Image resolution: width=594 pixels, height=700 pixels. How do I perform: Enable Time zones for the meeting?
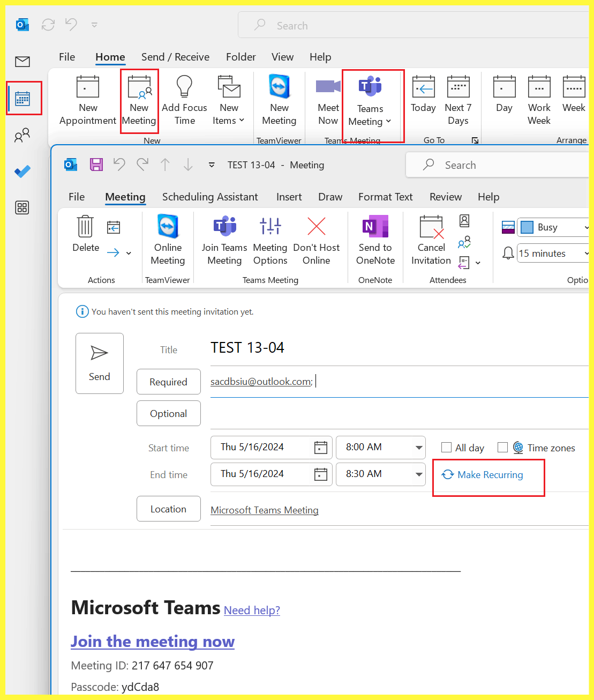[503, 447]
